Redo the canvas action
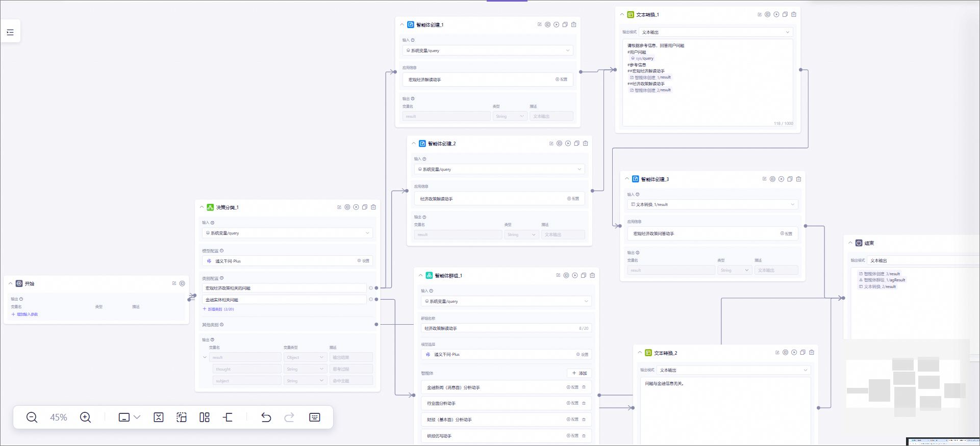The image size is (980, 446). click(x=289, y=417)
